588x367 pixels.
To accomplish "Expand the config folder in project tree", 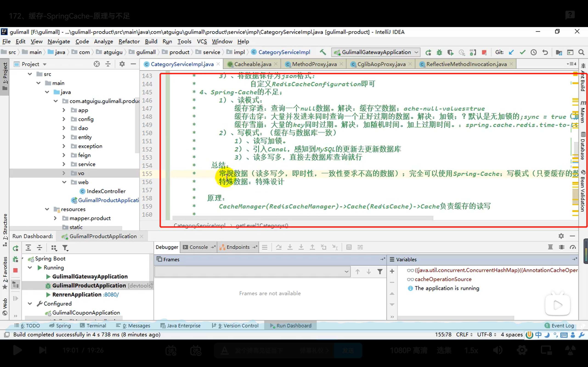I will click(64, 119).
